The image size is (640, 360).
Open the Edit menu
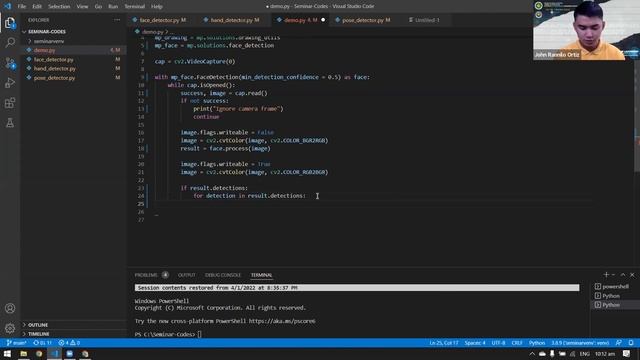coord(37,7)
